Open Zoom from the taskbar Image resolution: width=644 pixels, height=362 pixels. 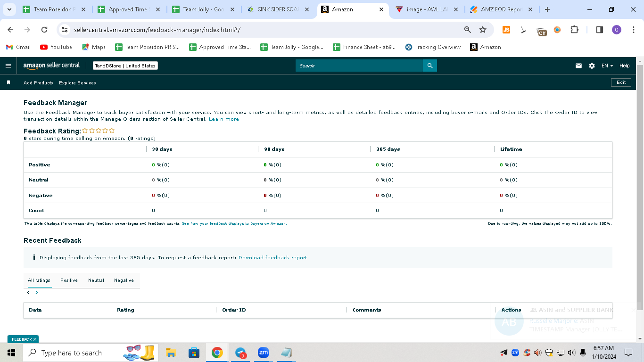[263, 353]
